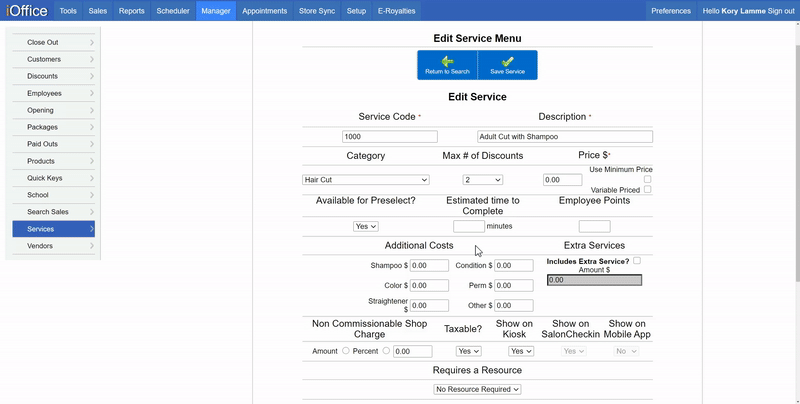Tick Includes Extra Service checkbox

click(637, 261)
